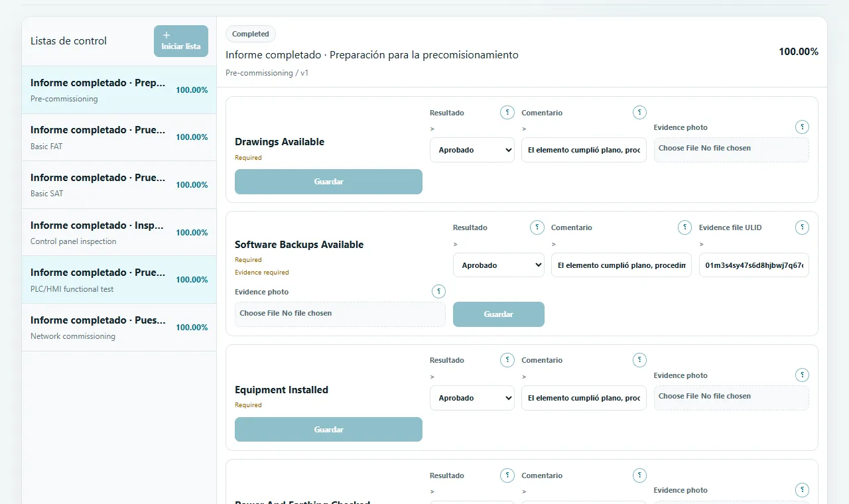Choose an evidence photo file for Drawings Available
The width and height of the screenshot is (849, 504).
tap(732, 150)
